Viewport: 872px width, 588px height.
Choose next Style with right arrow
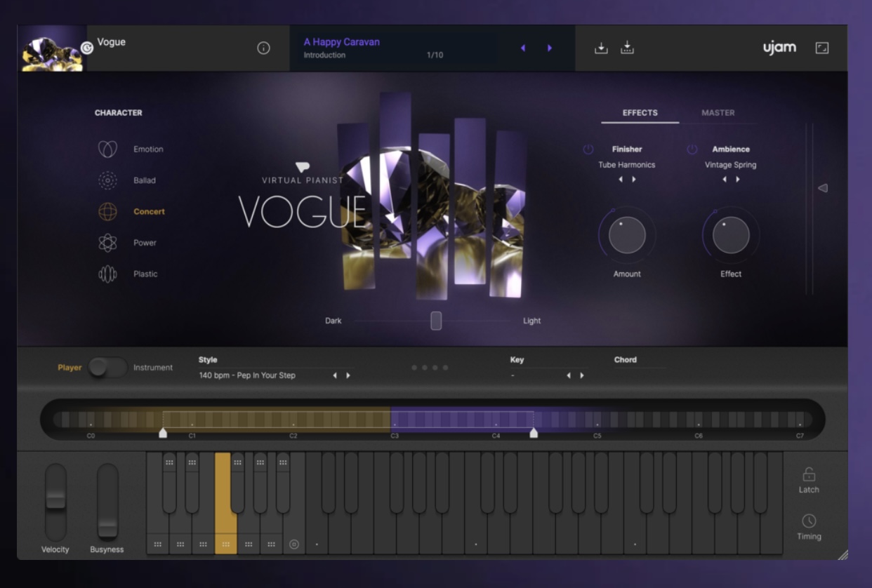tap(348, 375)
